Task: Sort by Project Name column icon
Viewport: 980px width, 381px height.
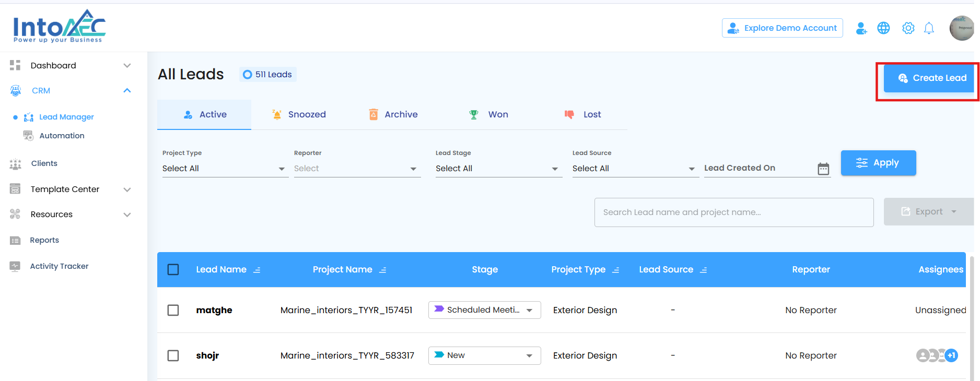Action: pyautogui.click(x=382, y=270)
